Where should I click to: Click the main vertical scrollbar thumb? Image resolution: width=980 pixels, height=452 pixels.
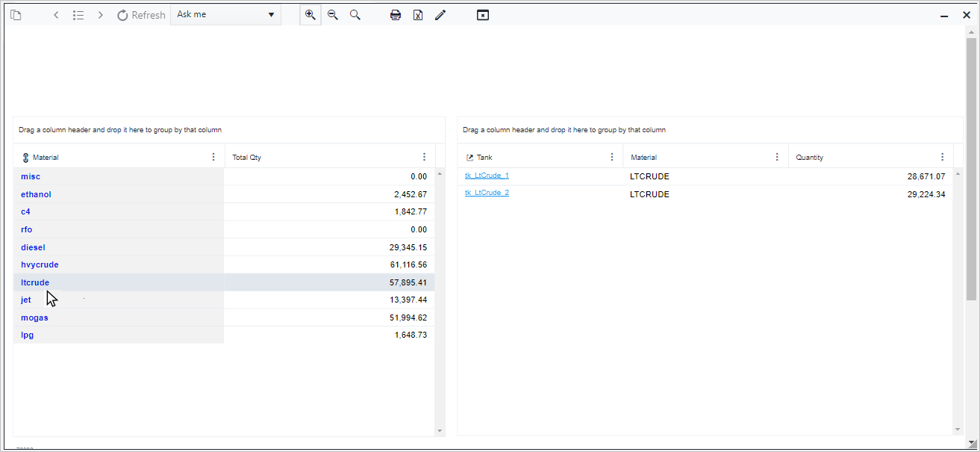coord(971,168)
